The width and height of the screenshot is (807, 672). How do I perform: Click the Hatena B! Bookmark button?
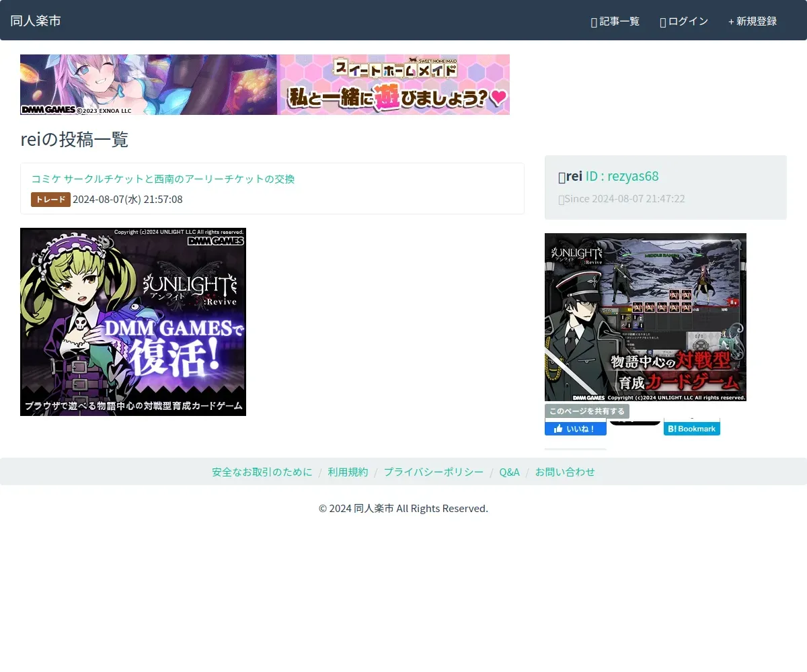tap(692, 428)
